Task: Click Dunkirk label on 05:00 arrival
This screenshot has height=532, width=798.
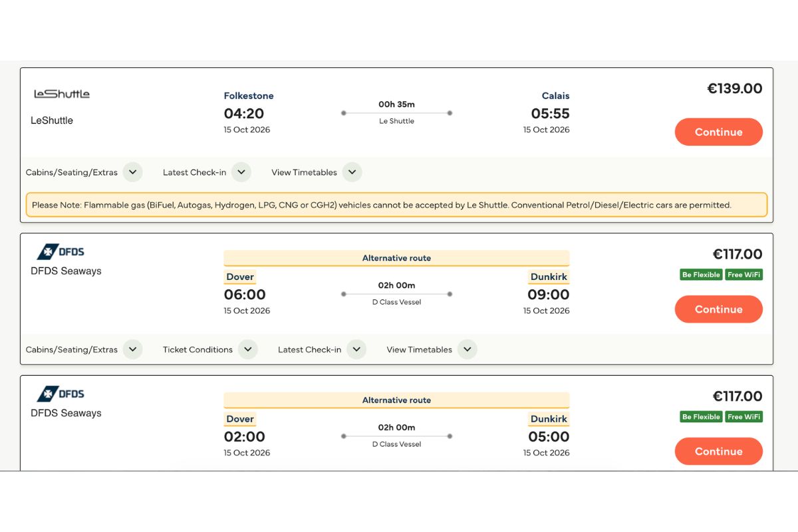Action: (x=549, y=420)
